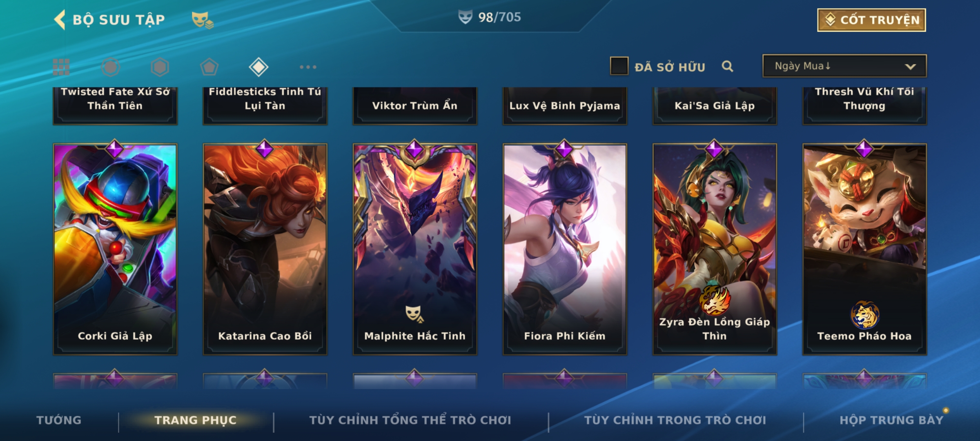The height and width of the screenshot is (441, 980).
Task: Open the skin search magnifier
Action: (727, 66)
